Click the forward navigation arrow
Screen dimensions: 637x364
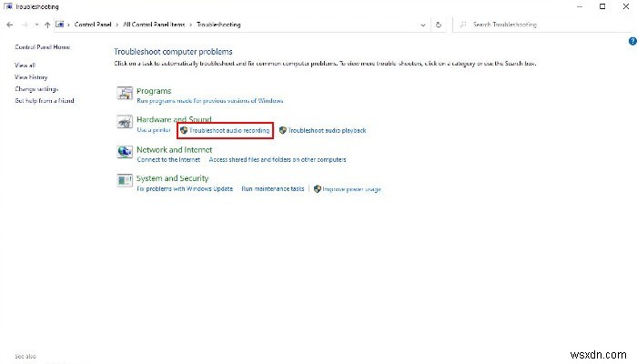click(x=25, y=25)
